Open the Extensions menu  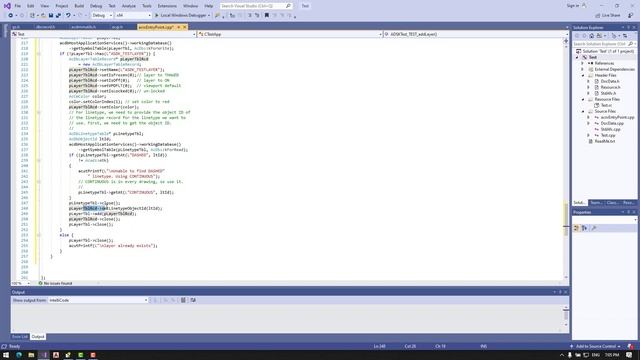click(167, 6)
